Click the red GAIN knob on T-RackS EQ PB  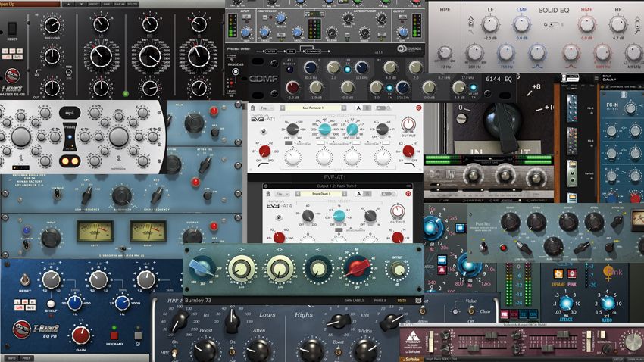click(x=81, y=335)
